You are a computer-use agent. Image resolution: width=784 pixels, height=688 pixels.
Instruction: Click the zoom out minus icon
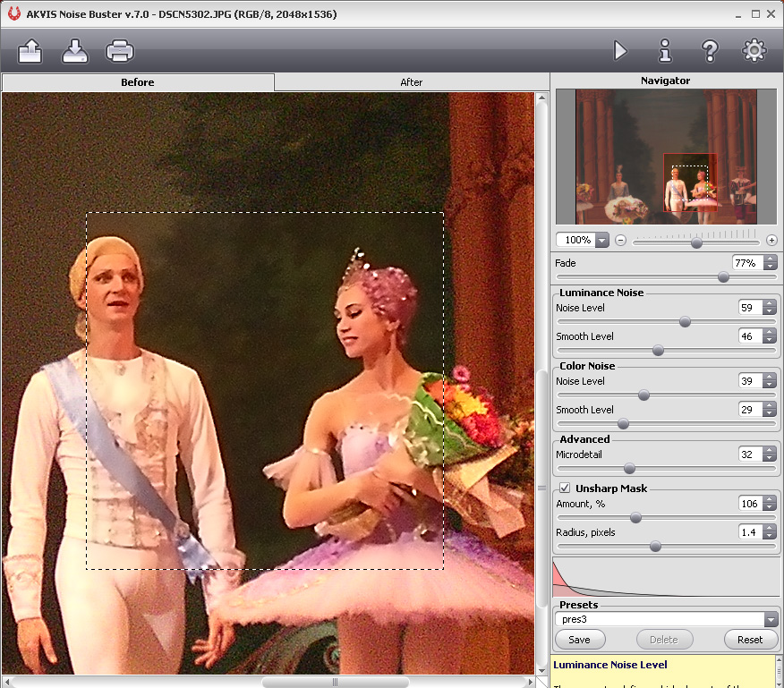coord(620,241)
